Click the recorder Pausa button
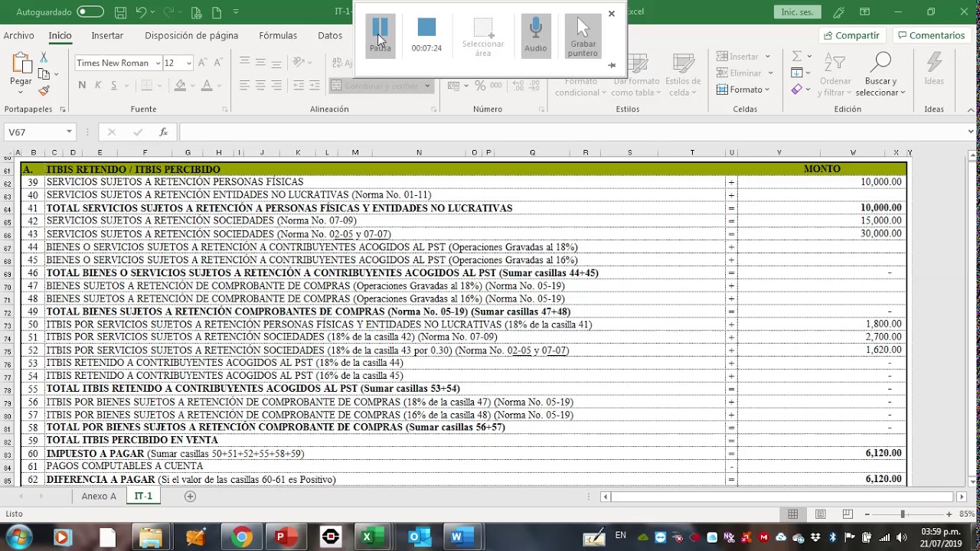The image size is (980, 551). [380, 36]
